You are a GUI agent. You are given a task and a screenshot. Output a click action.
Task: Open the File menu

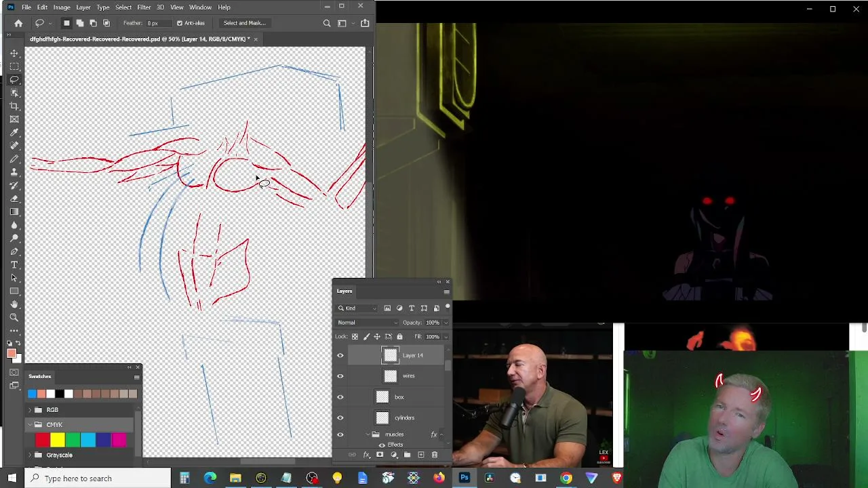[x=26, y=7]
